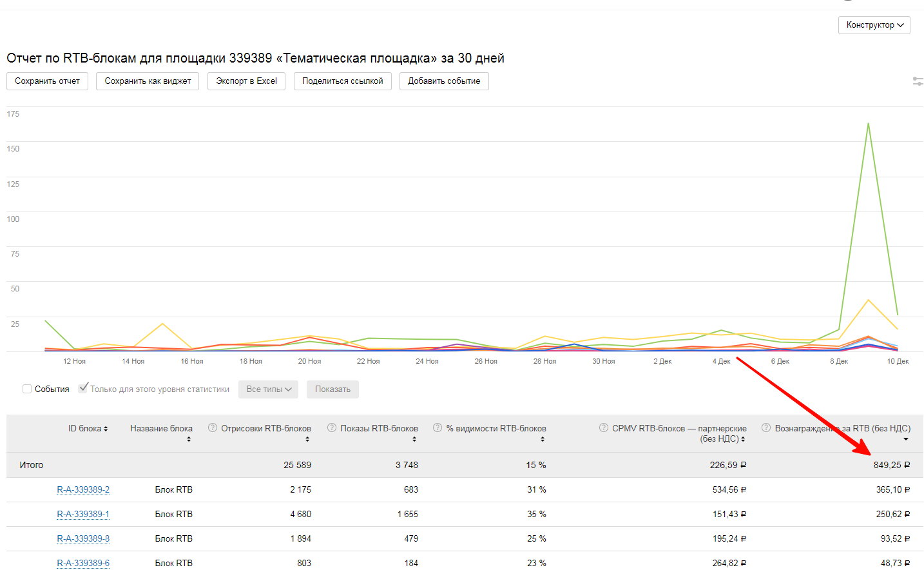The width and height of the screenshot is (924, 570).
Task: Expand the Все типы dropdown
Action: click(269, 389)
